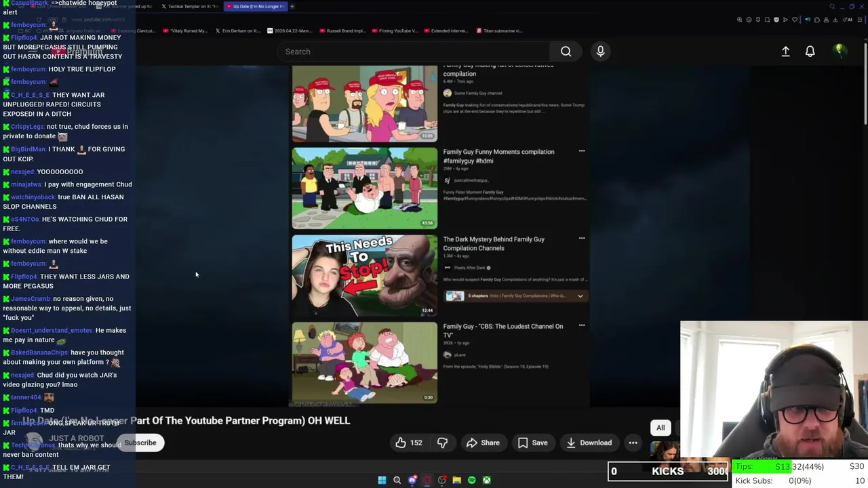Open Discord from taskbar
868x488 pixels.
click(412, 480)
